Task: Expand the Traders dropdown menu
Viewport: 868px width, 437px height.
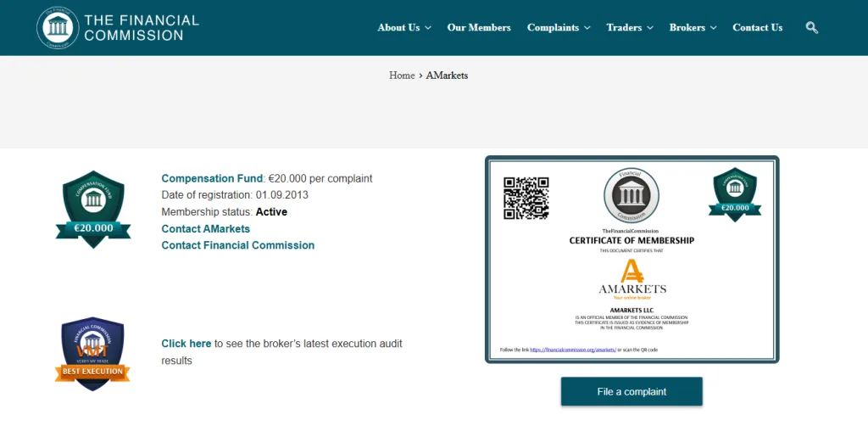Action: click(630, 27)
